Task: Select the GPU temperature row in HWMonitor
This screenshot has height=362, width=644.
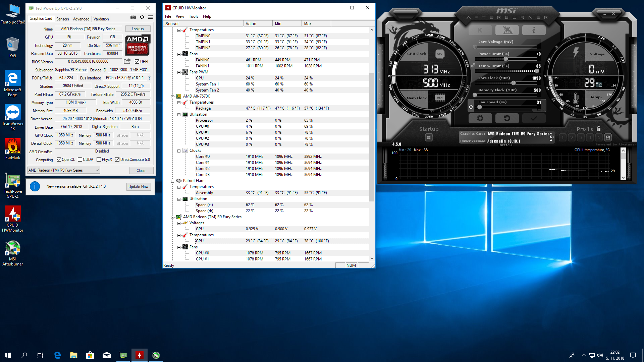Action: [282, 241]
